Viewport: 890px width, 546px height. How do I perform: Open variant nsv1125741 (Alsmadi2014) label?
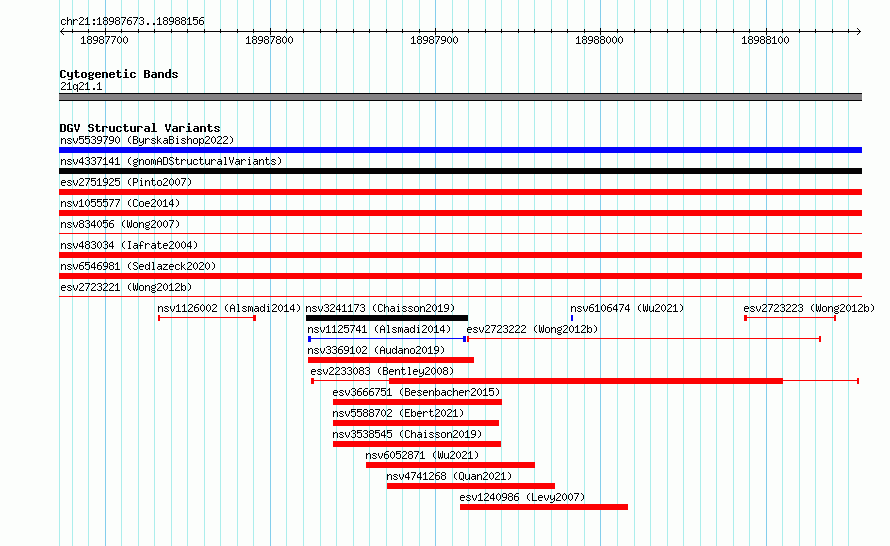pyautogui.click(x=379, y=329)
